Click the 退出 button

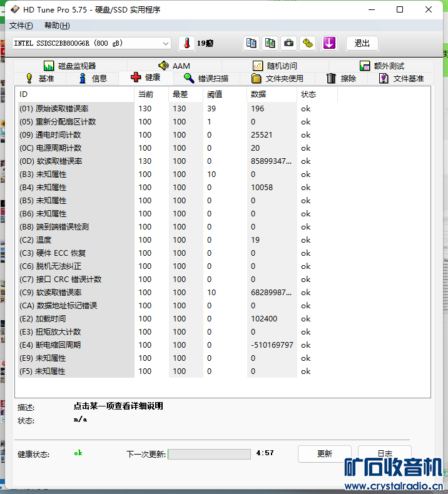click(362, 43)
